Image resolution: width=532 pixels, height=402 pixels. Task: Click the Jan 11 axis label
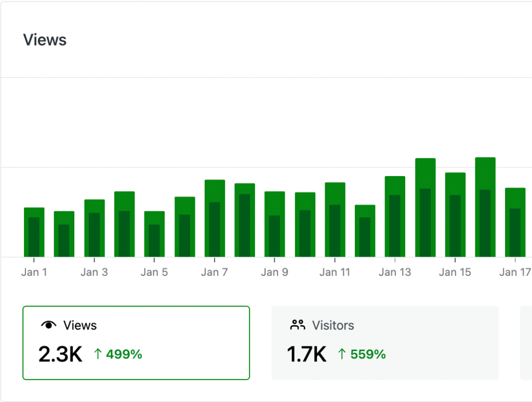[335, 272]
